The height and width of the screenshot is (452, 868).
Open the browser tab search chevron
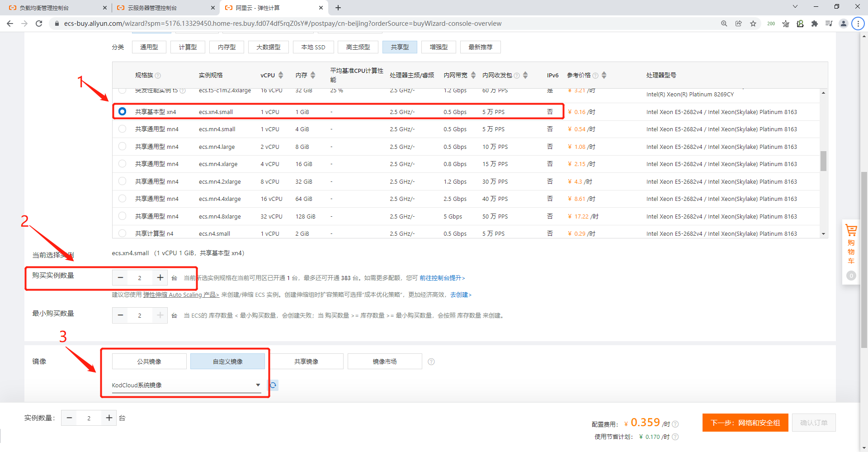click(795, 6)
